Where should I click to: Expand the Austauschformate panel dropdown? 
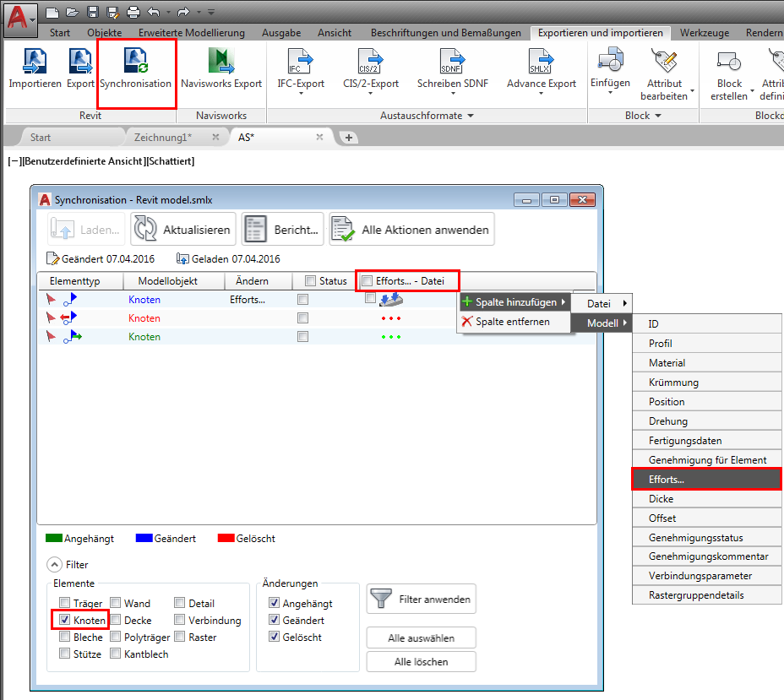point(471,116)
